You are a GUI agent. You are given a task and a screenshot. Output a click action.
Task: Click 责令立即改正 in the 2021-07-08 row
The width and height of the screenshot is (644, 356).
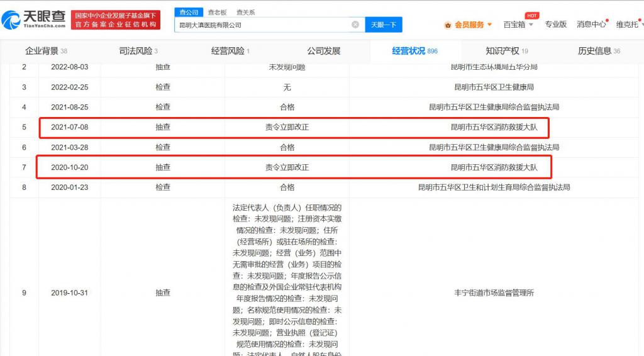(x=287, y=127)
